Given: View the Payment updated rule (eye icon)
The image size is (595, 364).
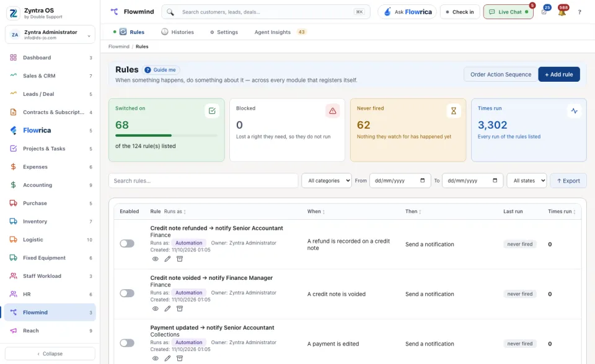Looking at the screenshot, I should [x=155, y=358].
